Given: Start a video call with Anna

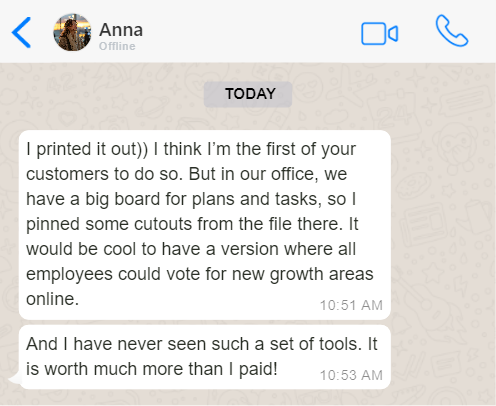Looking at the screenshot, I should click(x=379, y=34).
